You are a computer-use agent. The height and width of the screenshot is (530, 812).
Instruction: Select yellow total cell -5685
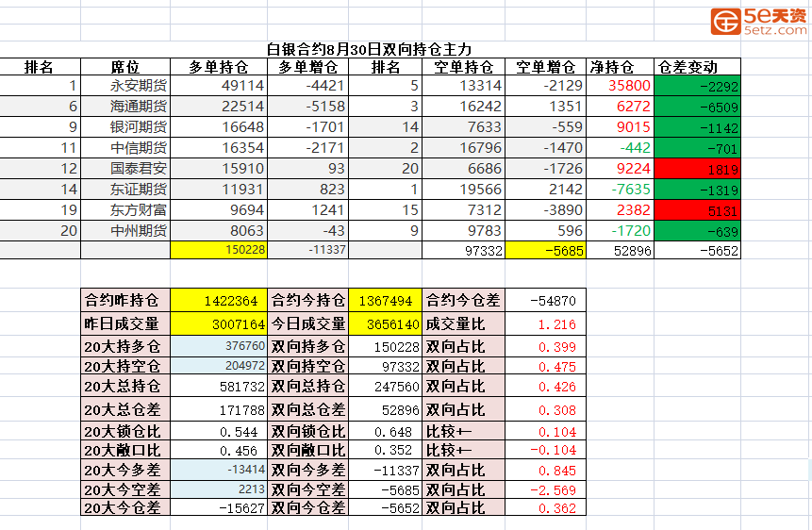pyautogui.click(x=545, y=250)
